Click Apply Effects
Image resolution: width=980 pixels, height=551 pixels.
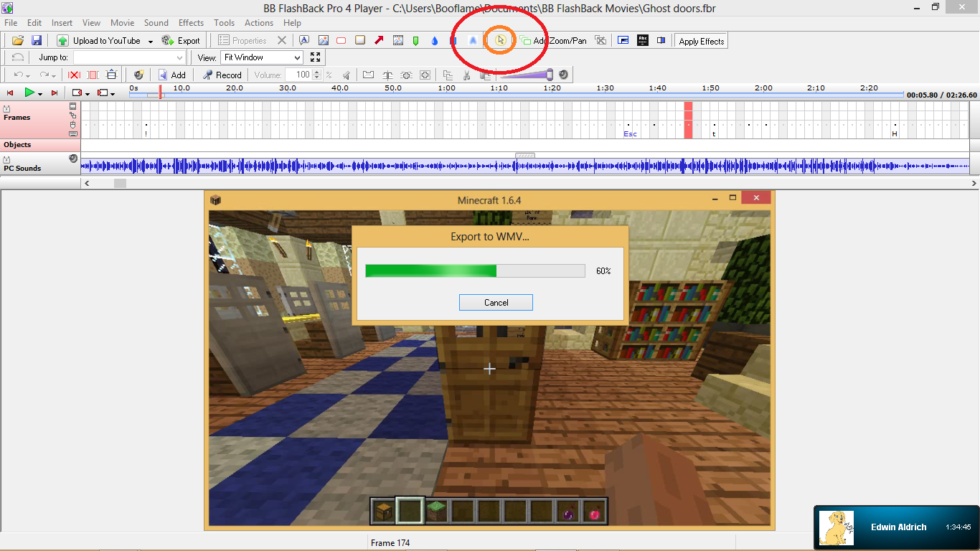click(x=702, y=41)
